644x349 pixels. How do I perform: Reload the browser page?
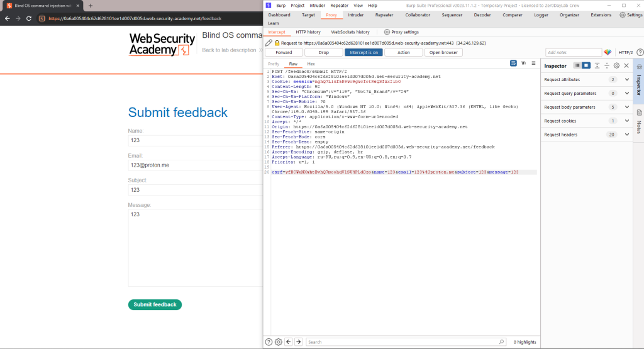[x=28, y=18]
